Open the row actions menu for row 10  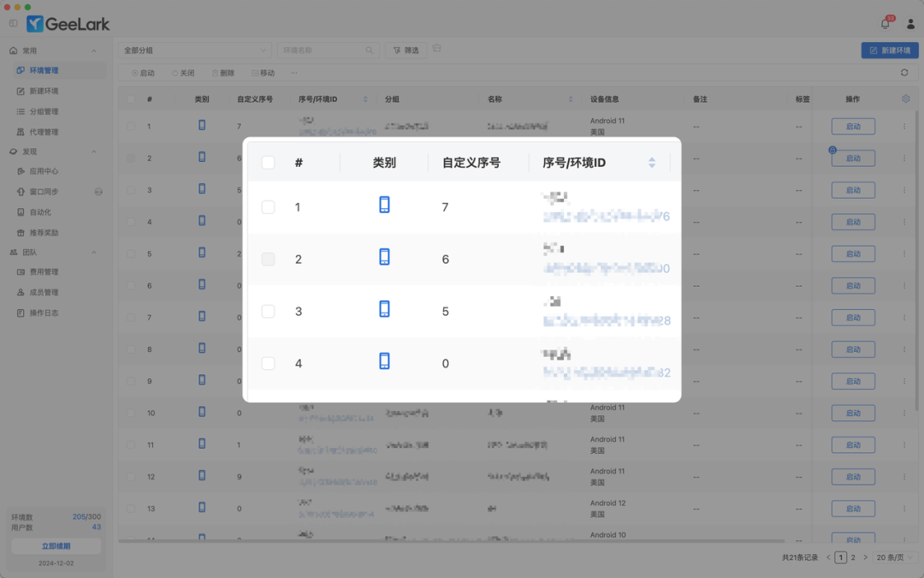point(904,413)
